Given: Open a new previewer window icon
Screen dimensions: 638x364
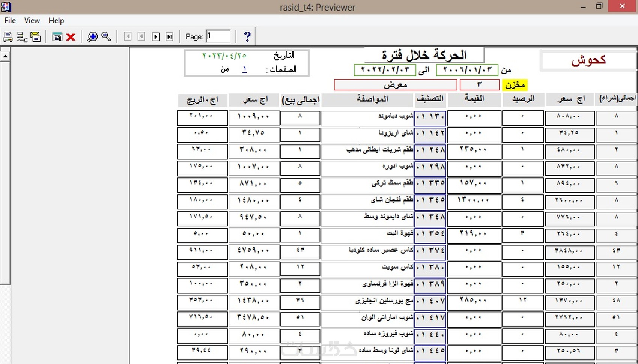Looking at the screenshot, I should pyautogui.click(x=57, y=36).
